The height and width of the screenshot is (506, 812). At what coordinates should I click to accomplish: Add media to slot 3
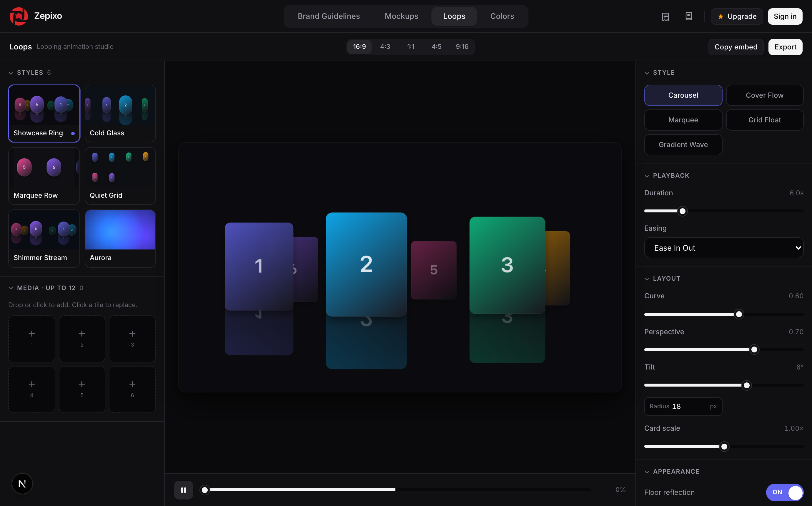[132, 339]
